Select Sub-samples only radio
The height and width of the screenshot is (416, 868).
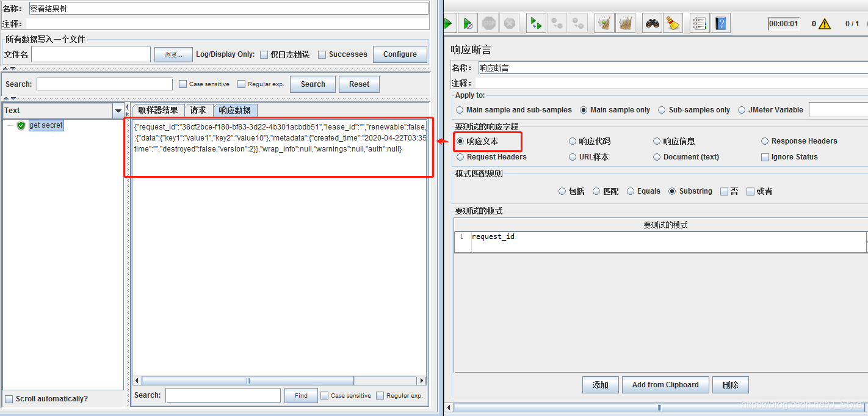(x=662, y=110)
